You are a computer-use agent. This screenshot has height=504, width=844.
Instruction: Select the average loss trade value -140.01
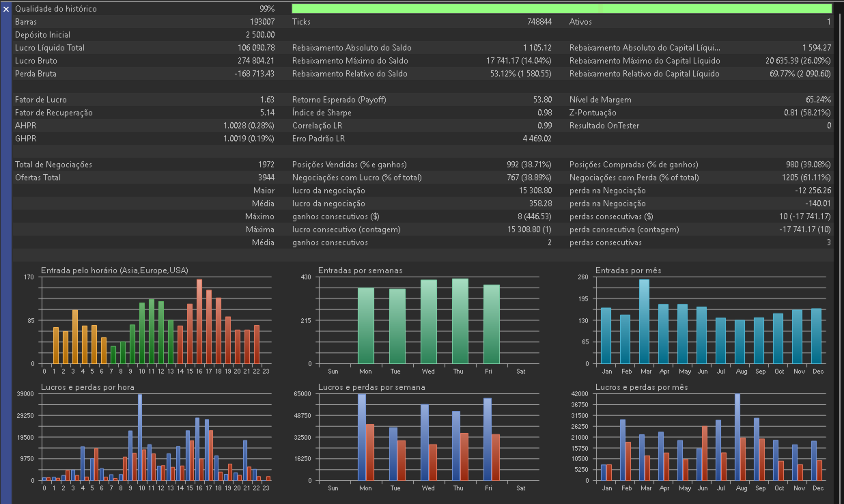[818, 204]
